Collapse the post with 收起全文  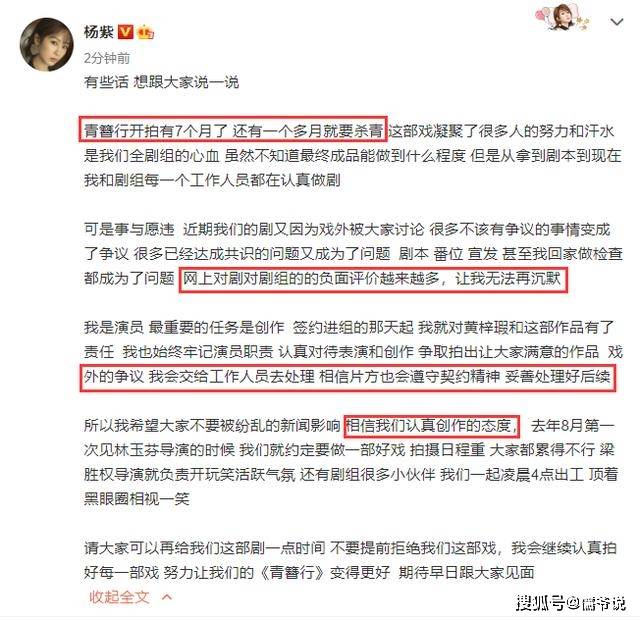tap(119, 597)
